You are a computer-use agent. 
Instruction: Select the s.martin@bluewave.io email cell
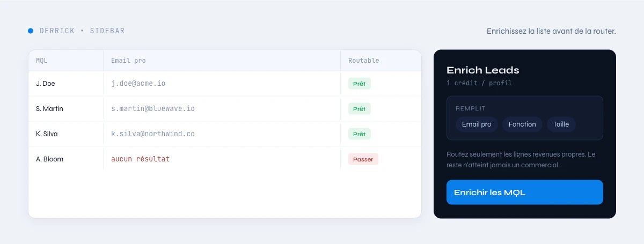click(222, 109)
